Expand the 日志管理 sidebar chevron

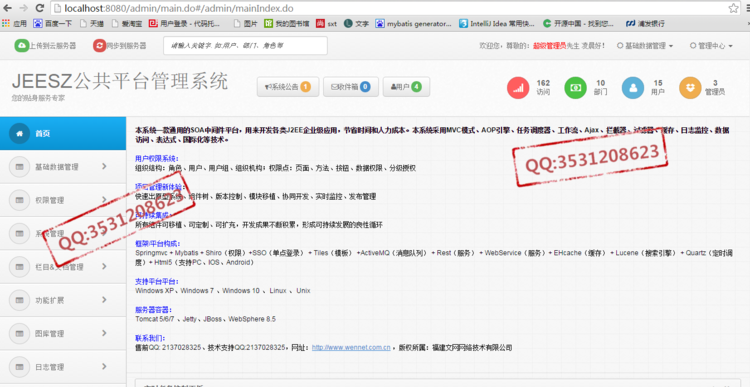coord(104,367)
